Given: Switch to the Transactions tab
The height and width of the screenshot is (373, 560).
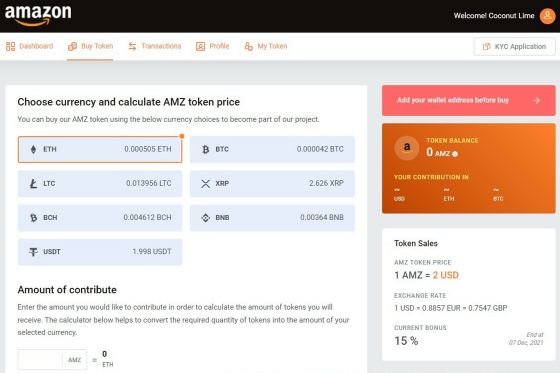Looking at the screenshot, I should 155,46.
